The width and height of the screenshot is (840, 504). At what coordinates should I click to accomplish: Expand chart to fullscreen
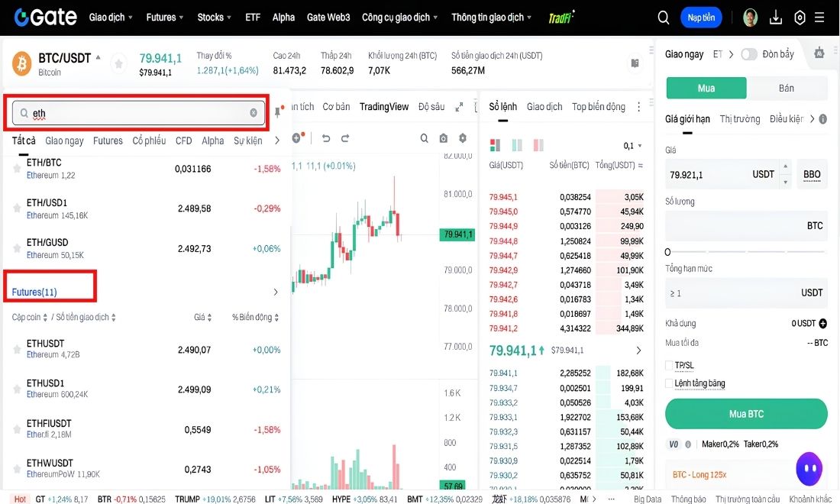click(459, 107)
